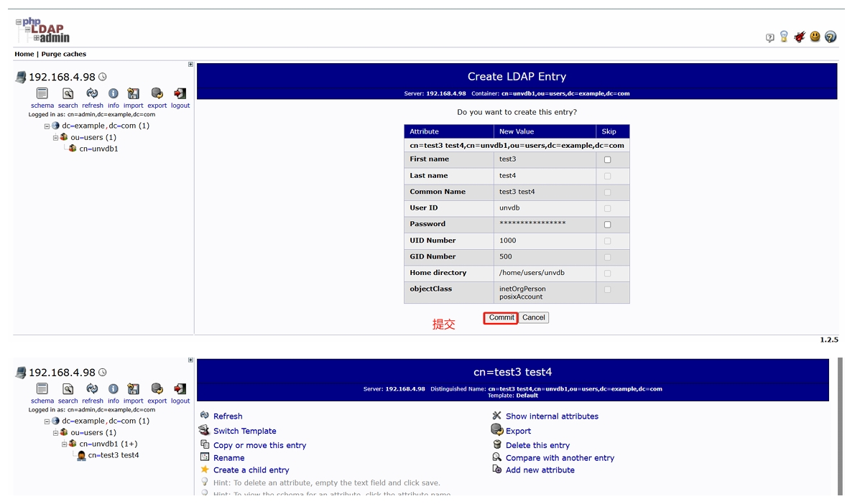The width and height of the screenshot is (860, 504).
Task: Click the star icon for Create a child entry
Action: point(205,470)
